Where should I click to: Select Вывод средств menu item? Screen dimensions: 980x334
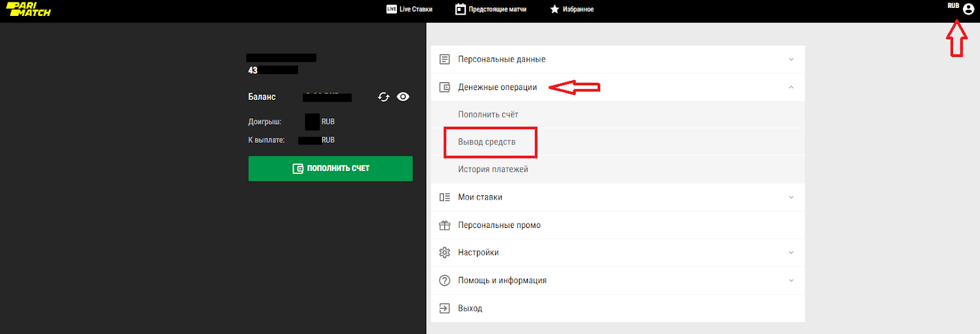point(487,142)
